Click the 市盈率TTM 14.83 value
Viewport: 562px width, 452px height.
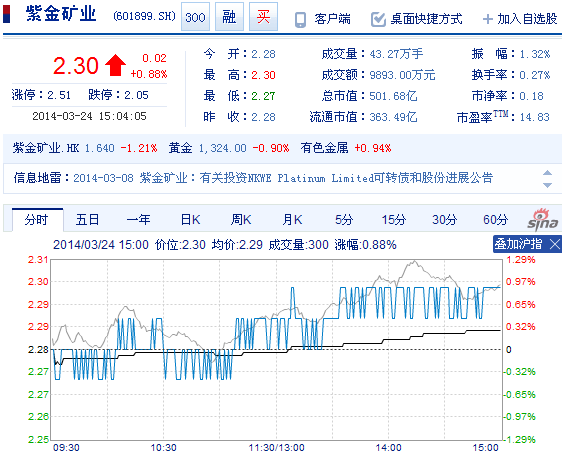[534, 117]
